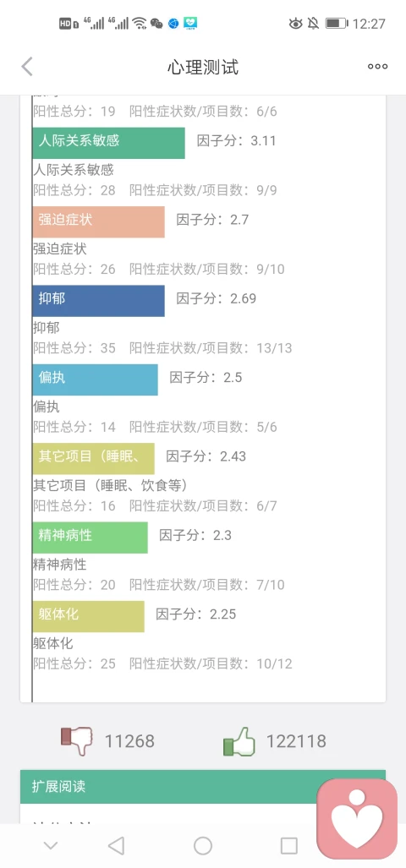Select the 躯体化 yellow bar

pyautogui.click(x=89, y=617)
